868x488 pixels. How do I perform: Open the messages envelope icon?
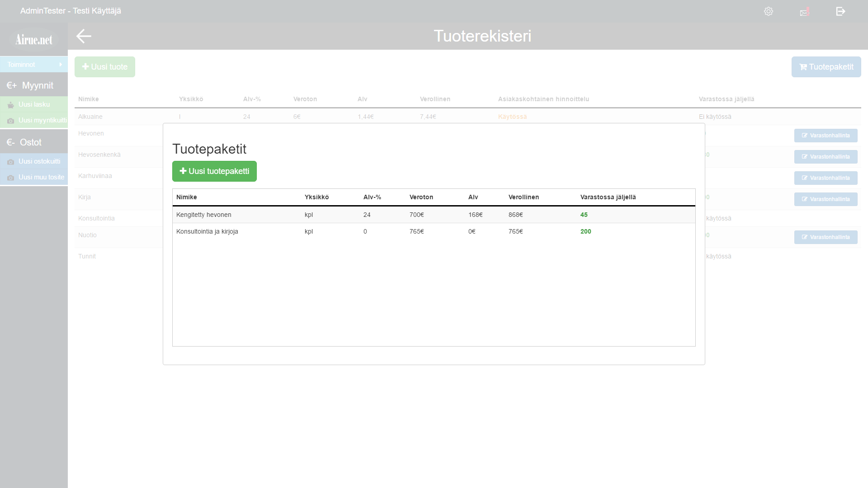[805, 12]
